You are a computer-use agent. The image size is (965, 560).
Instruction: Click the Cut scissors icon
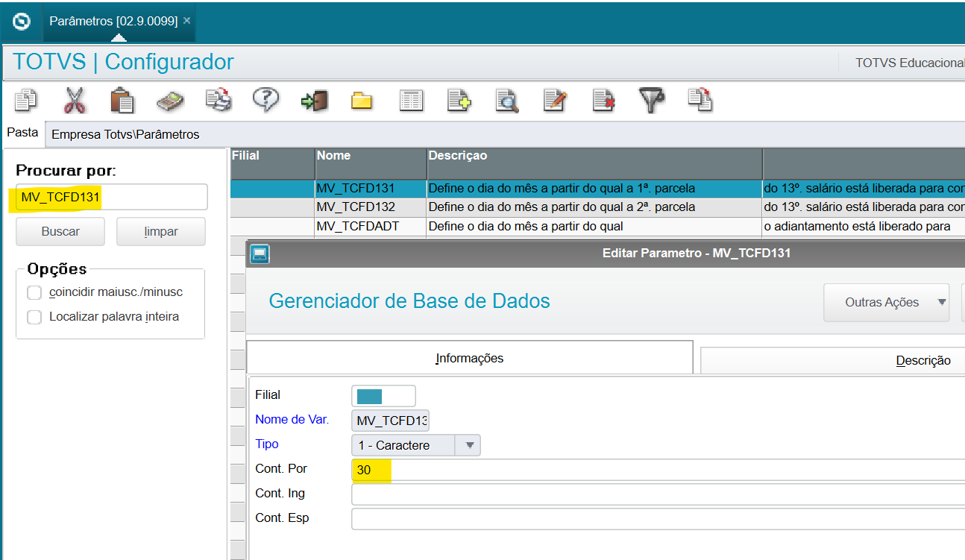[x=74, y=100]
